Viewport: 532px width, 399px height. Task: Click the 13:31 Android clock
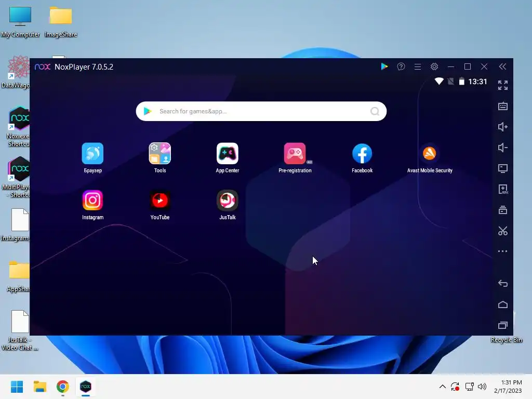pos(477,82)
